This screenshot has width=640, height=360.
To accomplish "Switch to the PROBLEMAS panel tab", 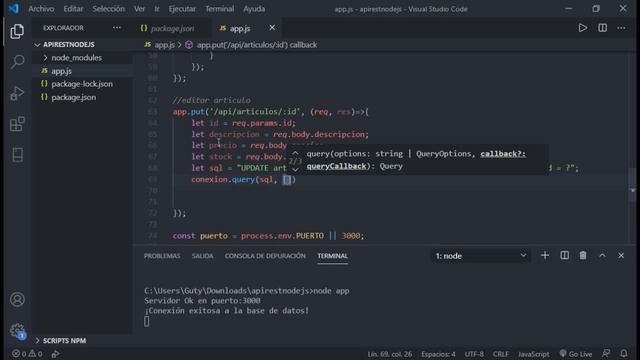I will pyautogui.click(x=162, y=256).
